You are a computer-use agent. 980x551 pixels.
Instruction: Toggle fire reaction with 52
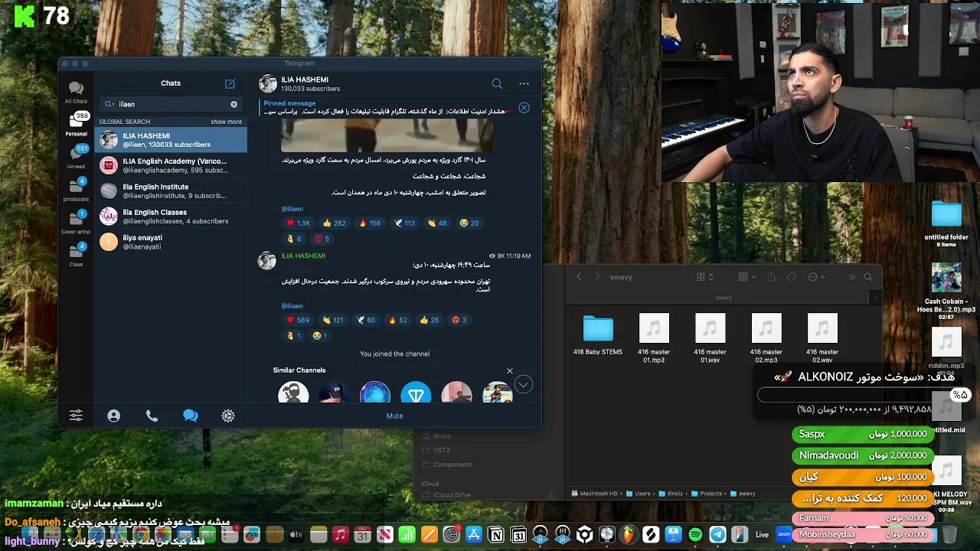click(398, 320)
